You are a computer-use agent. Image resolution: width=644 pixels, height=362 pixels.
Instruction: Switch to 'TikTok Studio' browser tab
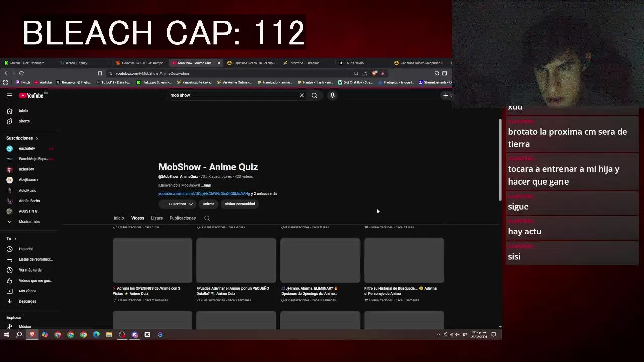coord(355,63)
